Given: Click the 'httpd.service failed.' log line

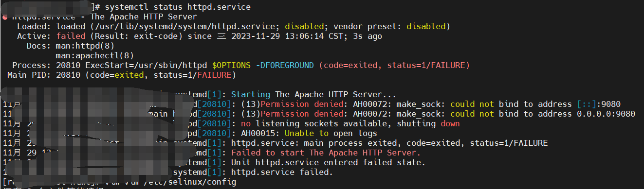Looking at the screenshot, I should click(x=282, y=172).
